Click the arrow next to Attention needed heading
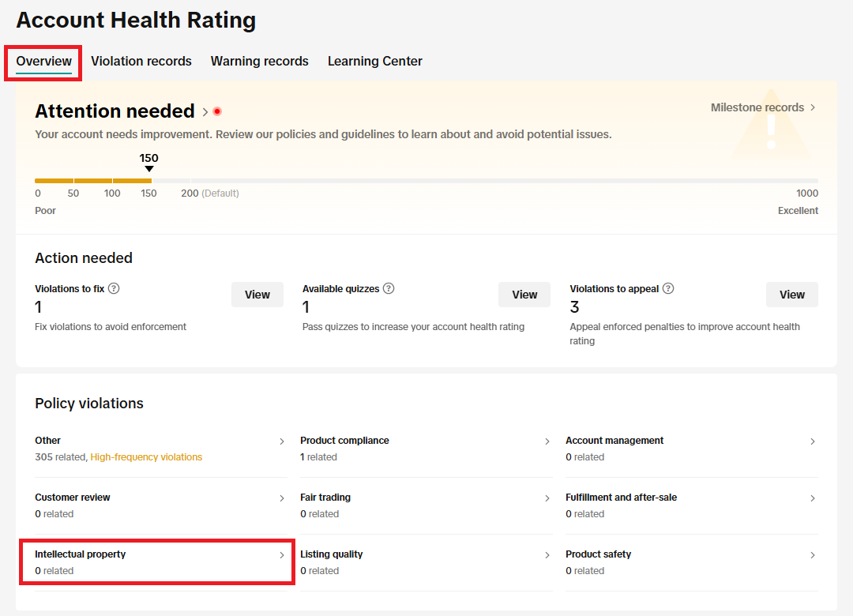The height and width of the screenshot is (616, 853). [205, 111]
